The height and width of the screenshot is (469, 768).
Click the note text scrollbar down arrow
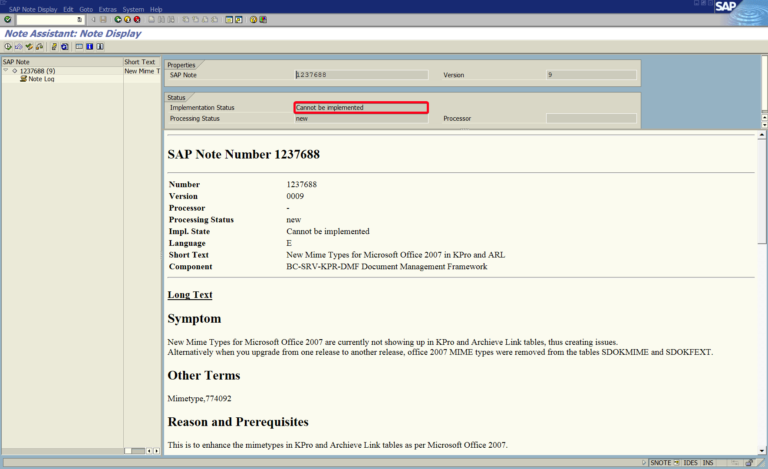pos(762,451)
